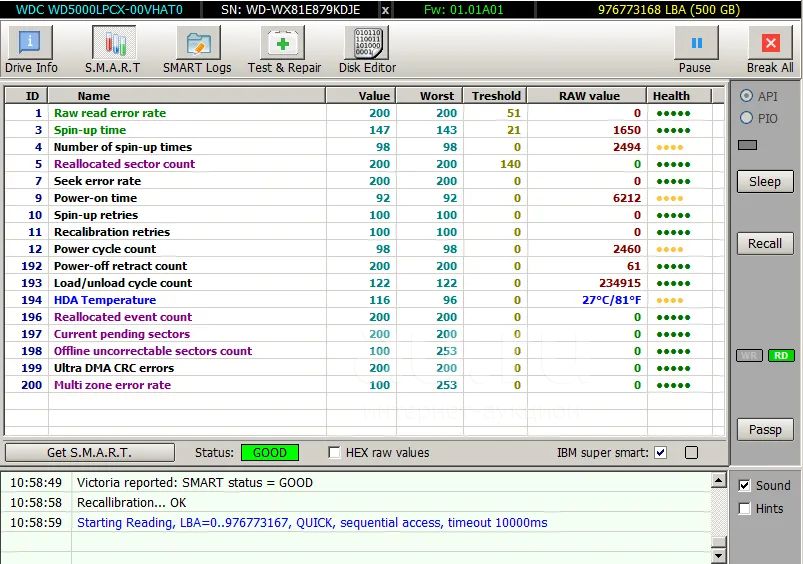Select the PIO radio button
The image size is (803, 564).
pos(747,118)
